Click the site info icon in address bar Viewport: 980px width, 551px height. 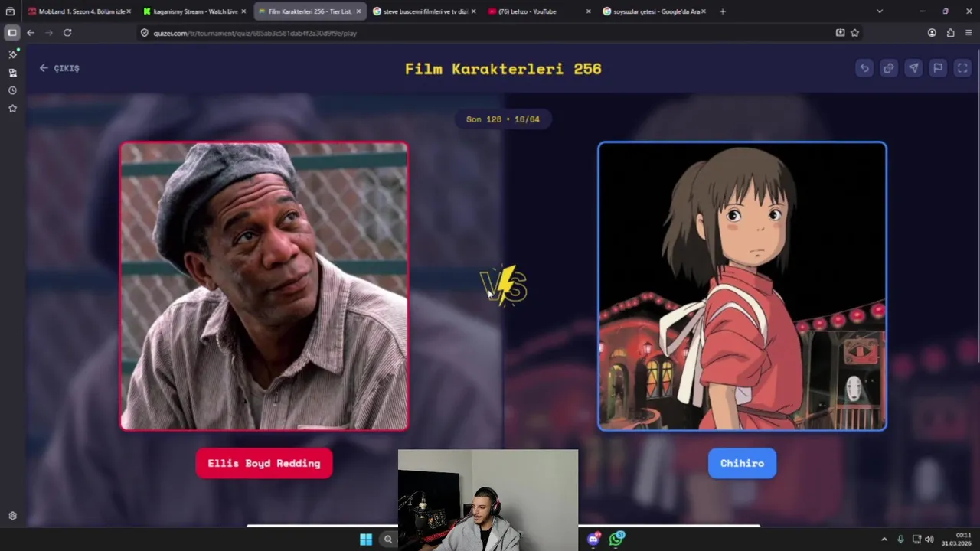(145, 33)
